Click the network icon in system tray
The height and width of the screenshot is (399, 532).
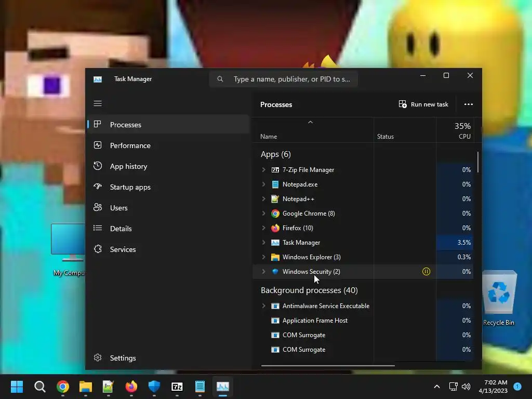(453, 387)
